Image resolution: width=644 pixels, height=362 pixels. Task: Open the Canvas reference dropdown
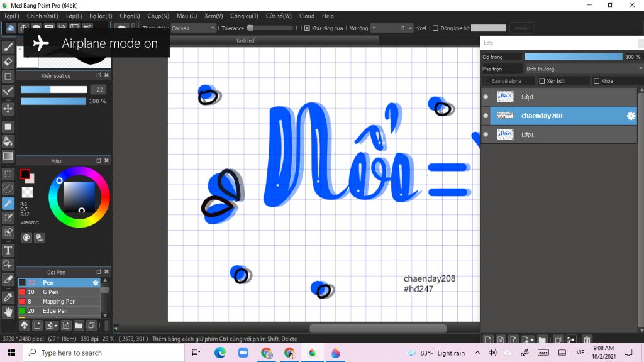pos(193,28)
